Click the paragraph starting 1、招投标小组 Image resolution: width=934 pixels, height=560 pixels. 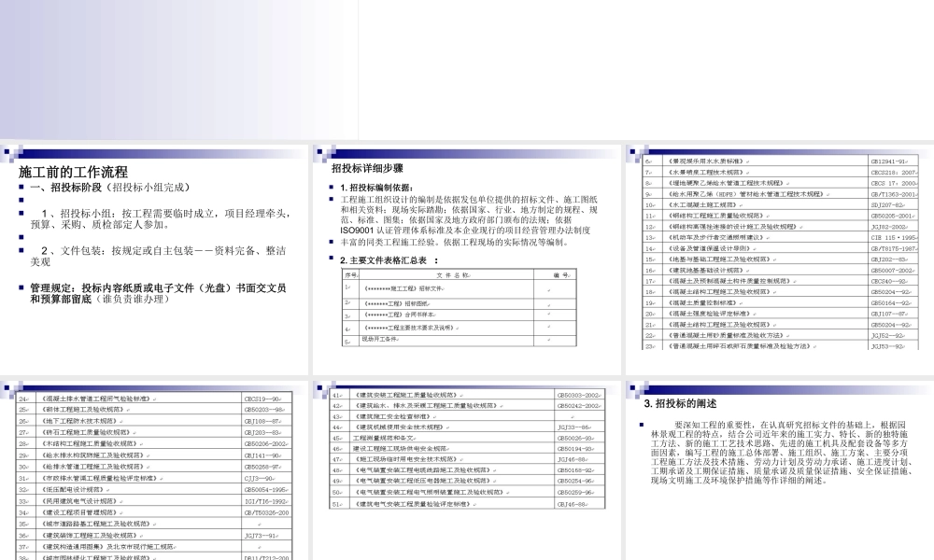click(x=161, y=219)
